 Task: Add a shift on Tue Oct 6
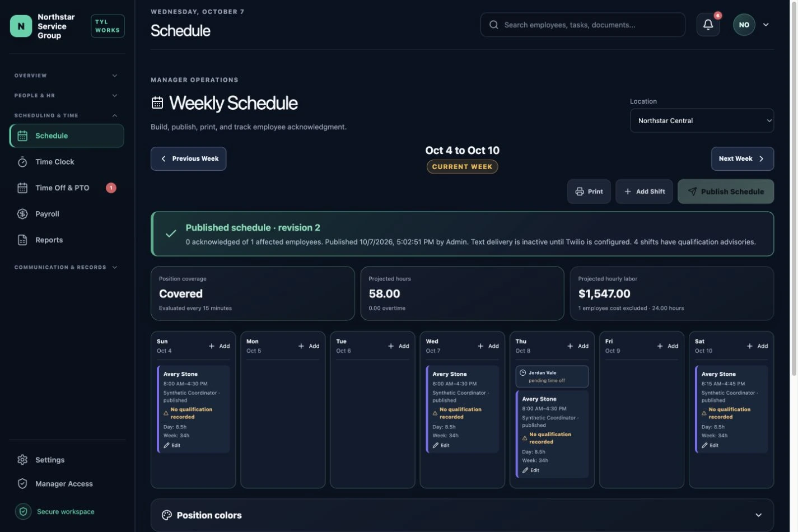click(398, 346)
